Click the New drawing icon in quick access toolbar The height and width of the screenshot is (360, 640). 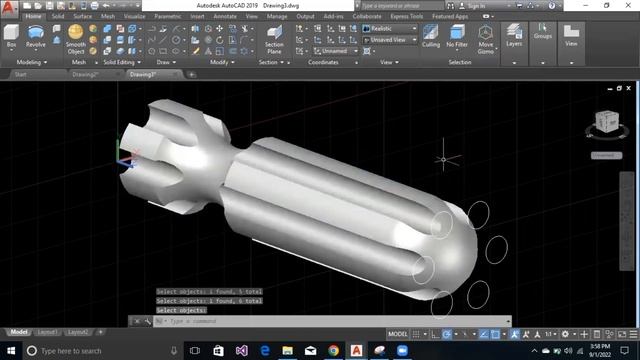[x=27, y=6]
